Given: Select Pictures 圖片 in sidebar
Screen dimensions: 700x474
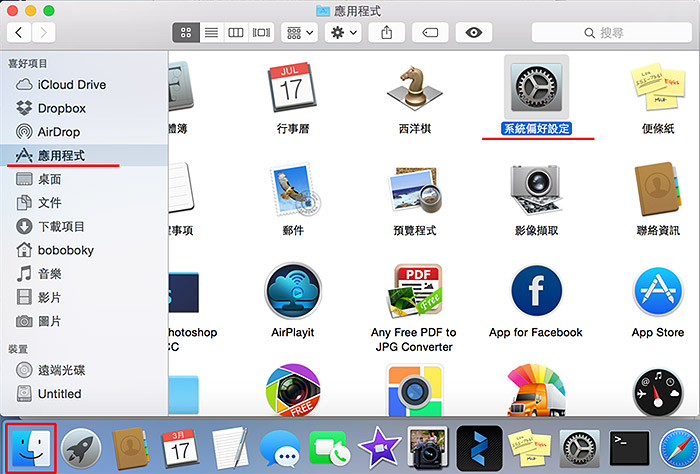Looking at the screenshot, I should click(x=84, y=321).
